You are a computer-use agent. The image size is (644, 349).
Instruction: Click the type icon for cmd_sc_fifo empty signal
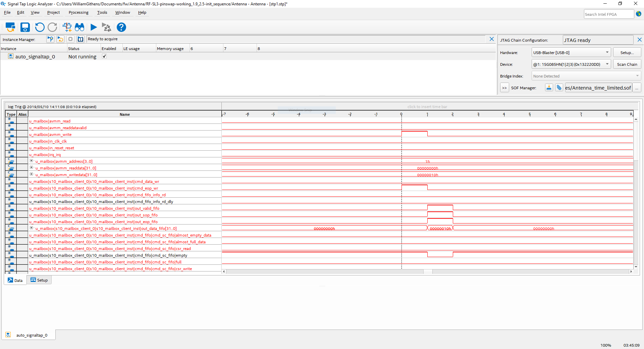pos(11,255)
